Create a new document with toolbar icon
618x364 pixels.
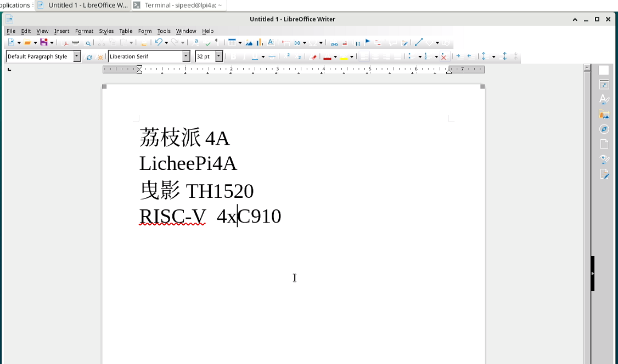click(11, 42)
